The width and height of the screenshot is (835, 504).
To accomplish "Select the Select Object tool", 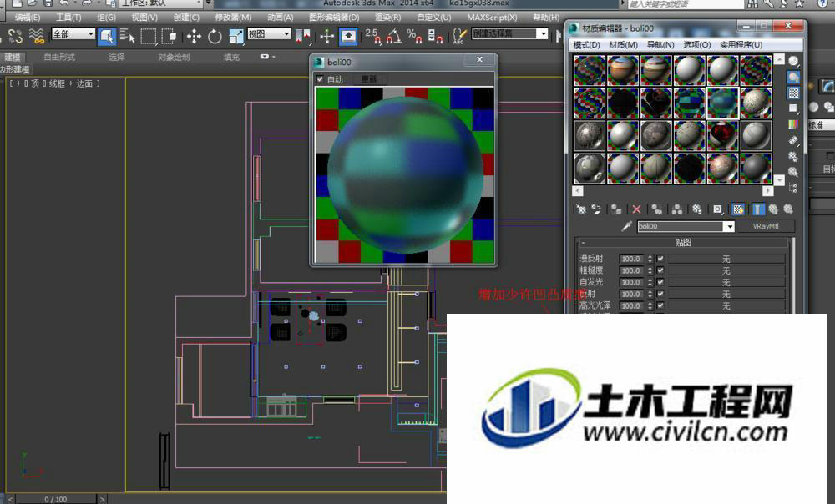I will (x=107, y=36).
